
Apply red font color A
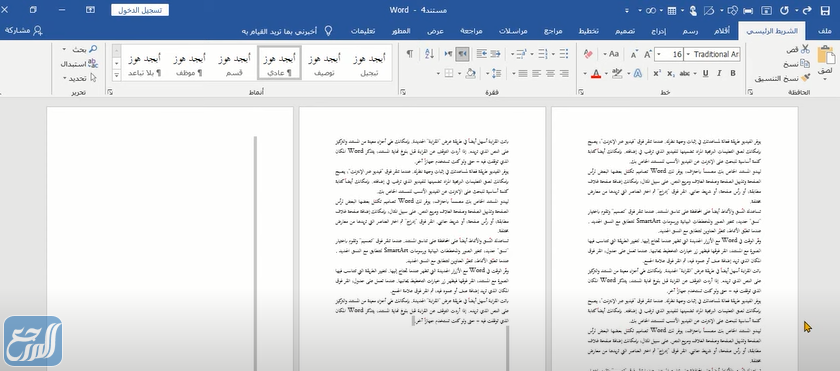point(596,74)
